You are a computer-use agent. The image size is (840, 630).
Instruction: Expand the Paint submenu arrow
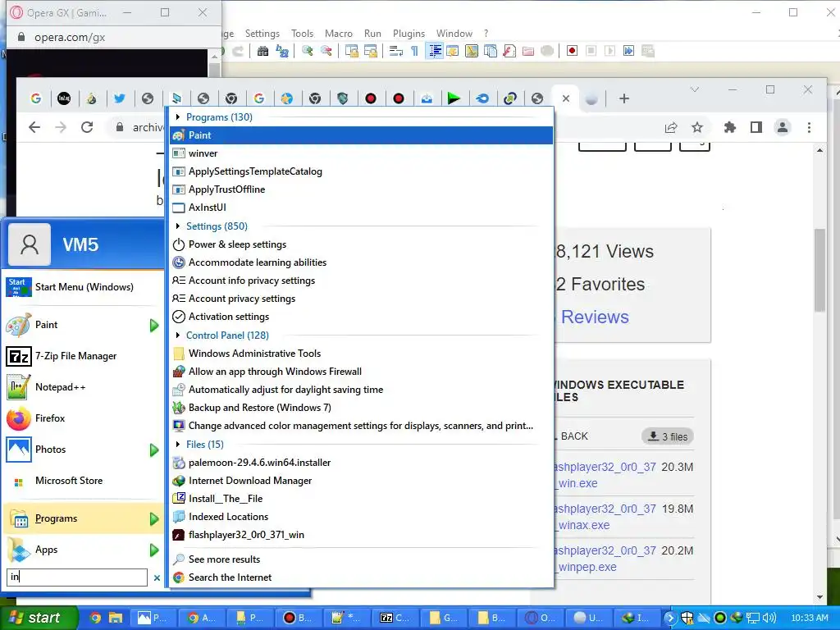pyautogui.click(x=154, y=325)
